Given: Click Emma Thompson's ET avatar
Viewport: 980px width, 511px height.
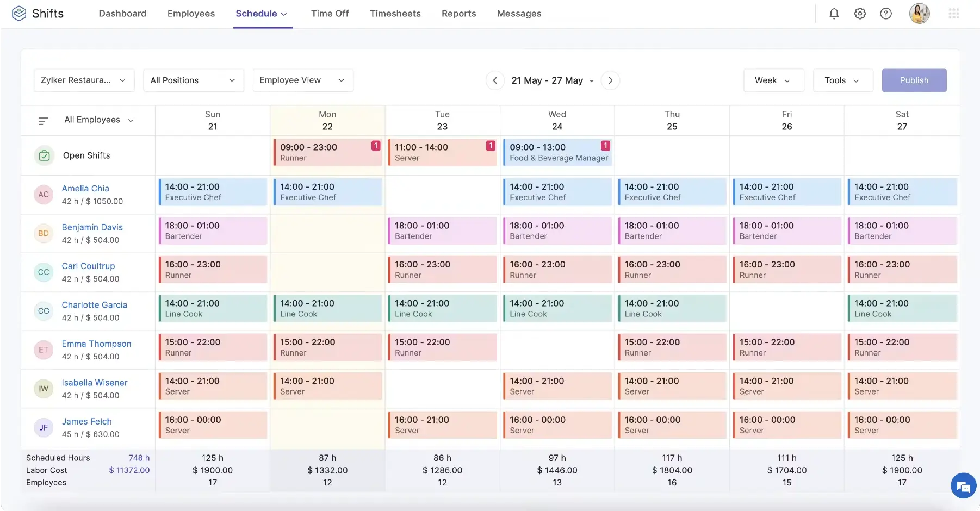Looking at the screenshot, I should coord(44,350).
